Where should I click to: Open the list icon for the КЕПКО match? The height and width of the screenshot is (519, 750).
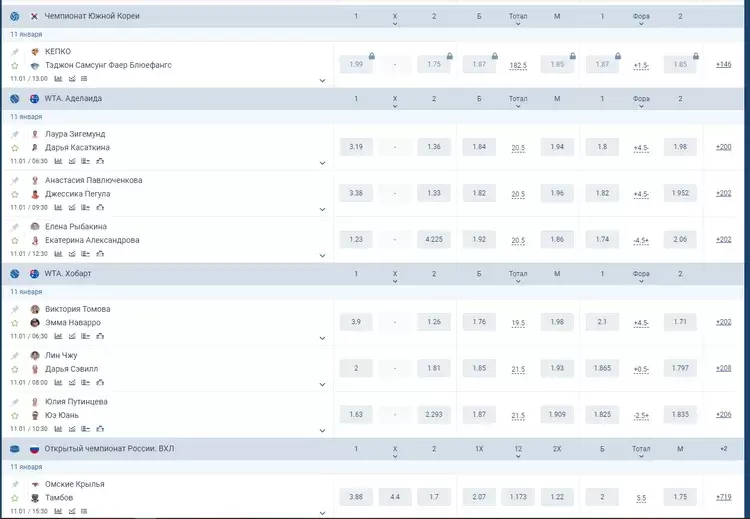tap(84, 79)
